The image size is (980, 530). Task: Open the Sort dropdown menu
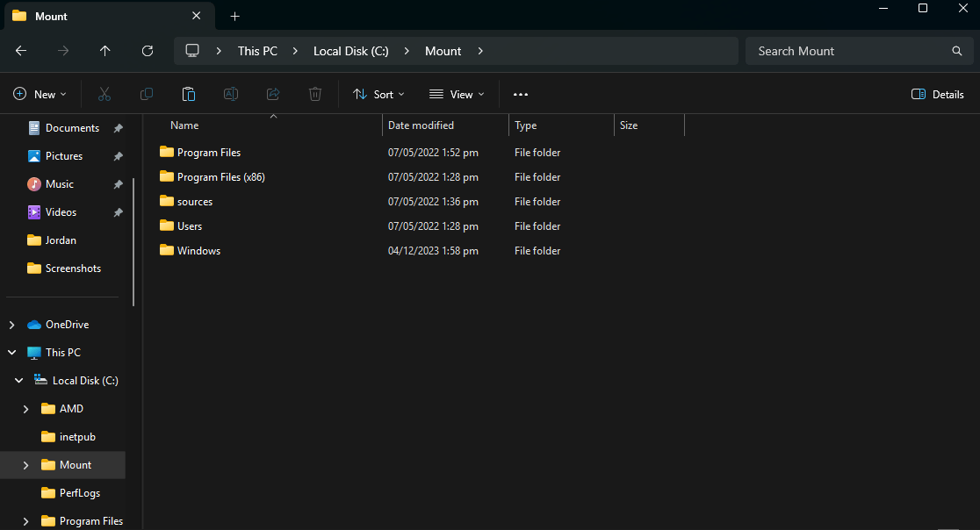point(378,94)
